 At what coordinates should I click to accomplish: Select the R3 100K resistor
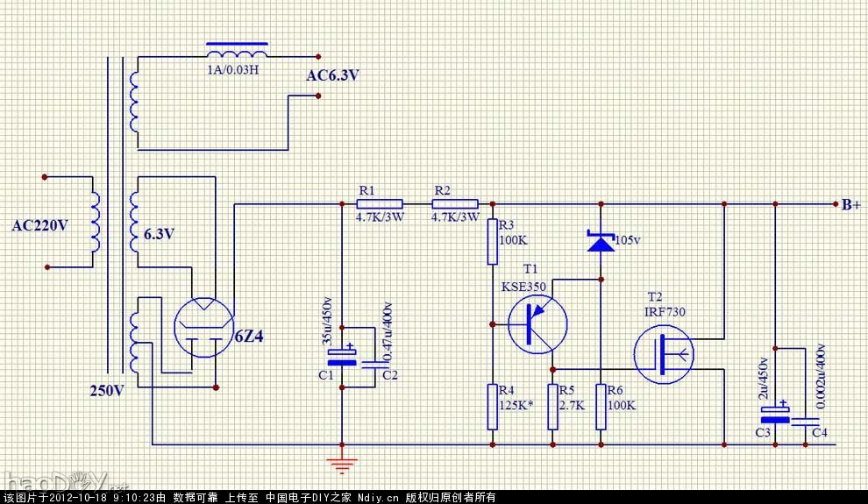tap(492, 242)
